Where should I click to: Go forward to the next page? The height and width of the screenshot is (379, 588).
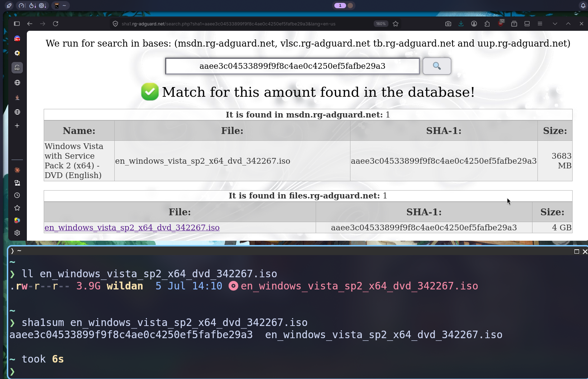pyautogui.click(x=43, y=24)
